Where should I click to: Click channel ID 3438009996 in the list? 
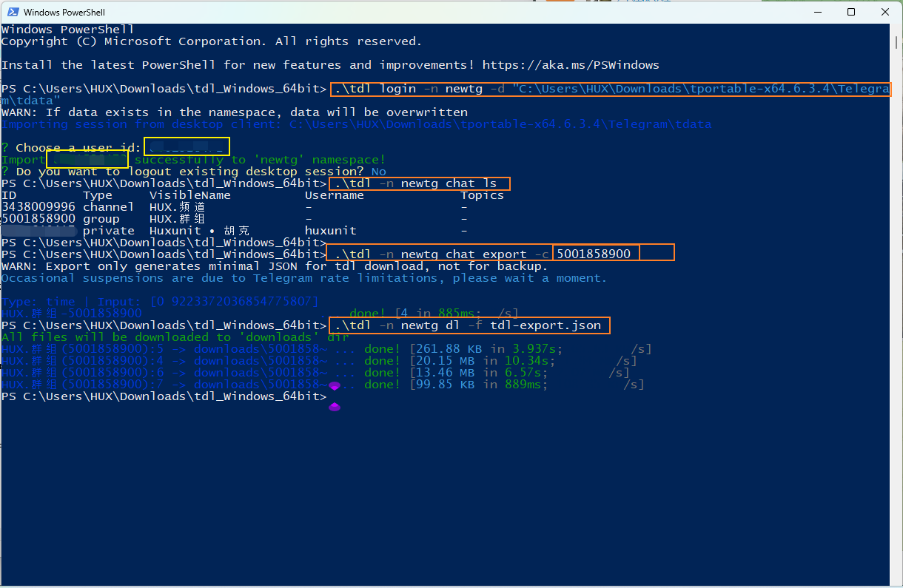[38, 207]
